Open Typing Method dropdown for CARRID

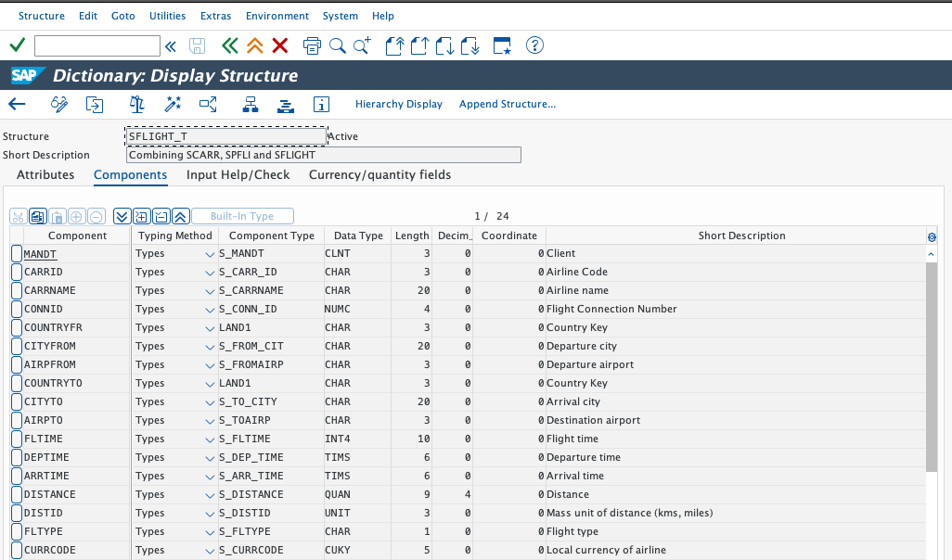click(x=210, y=273)
